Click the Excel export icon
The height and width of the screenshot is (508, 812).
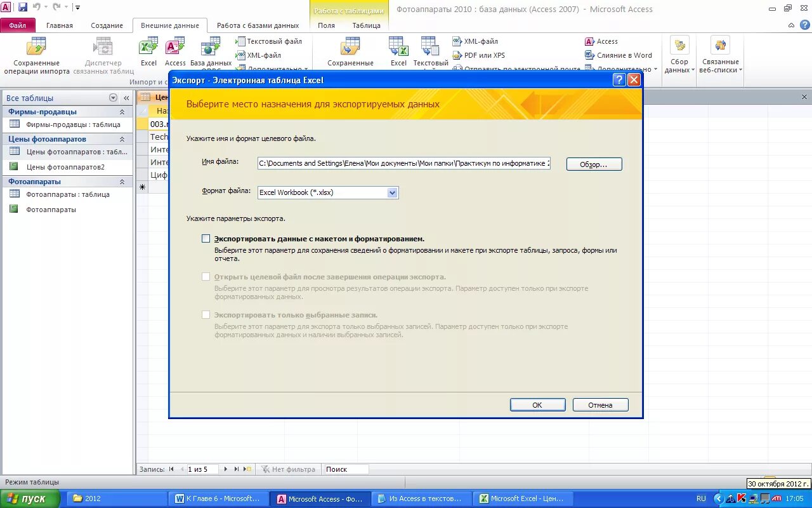[398, 51]
